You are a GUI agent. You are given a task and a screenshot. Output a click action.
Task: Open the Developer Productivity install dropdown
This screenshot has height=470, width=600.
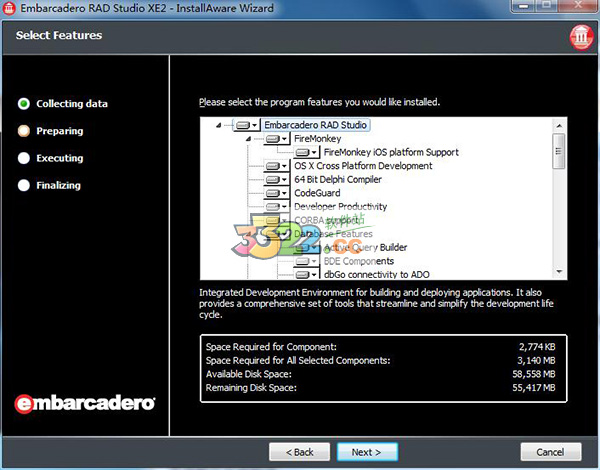(276, 207)
